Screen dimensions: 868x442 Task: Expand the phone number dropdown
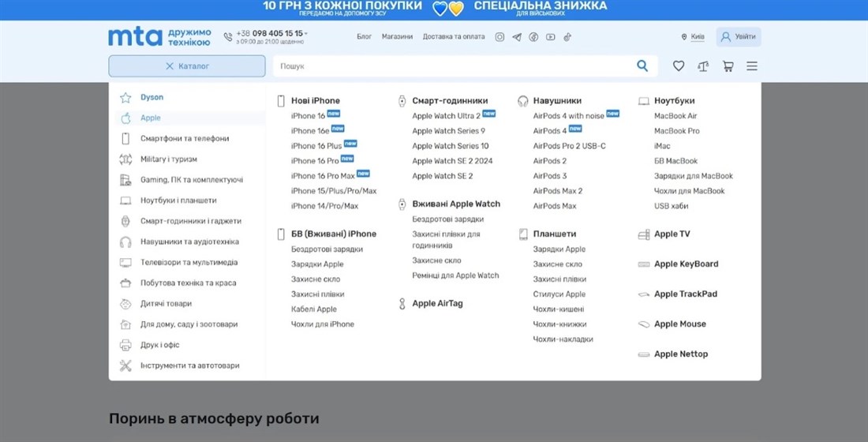coord(306,34)
